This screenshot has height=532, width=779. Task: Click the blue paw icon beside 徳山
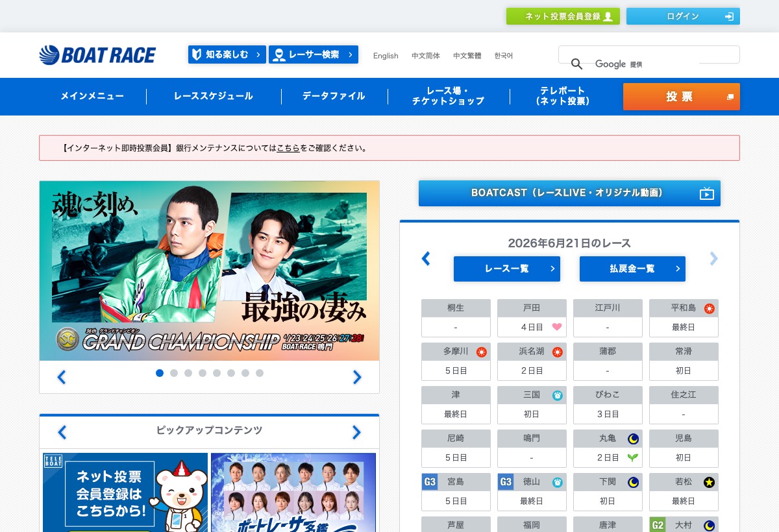[558, 482]
